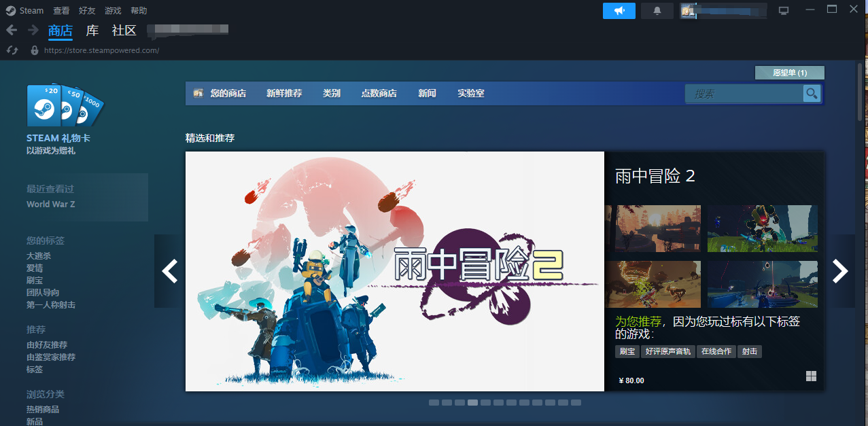Open the 查看 menu
Viewport: 868px width, 426px height.
pyautogui.click(x=61, y=10)
